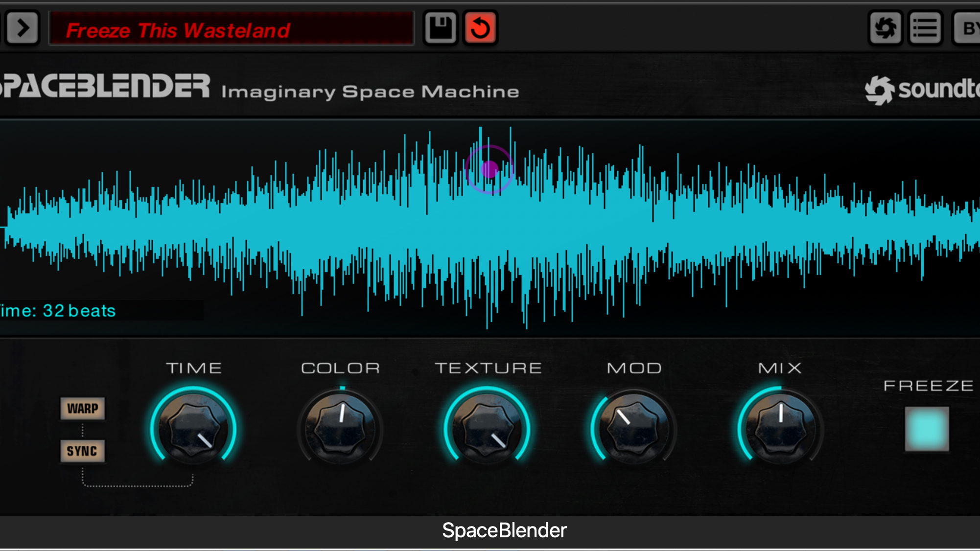Save preset with floppy disk icon
Image resolution: width=980 pixels, height=551 pixels.
(441, 28)
